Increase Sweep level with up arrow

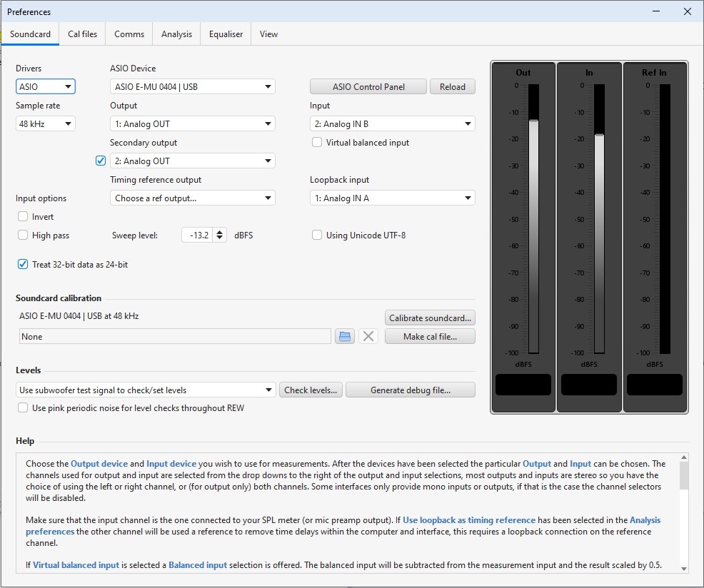219,232
